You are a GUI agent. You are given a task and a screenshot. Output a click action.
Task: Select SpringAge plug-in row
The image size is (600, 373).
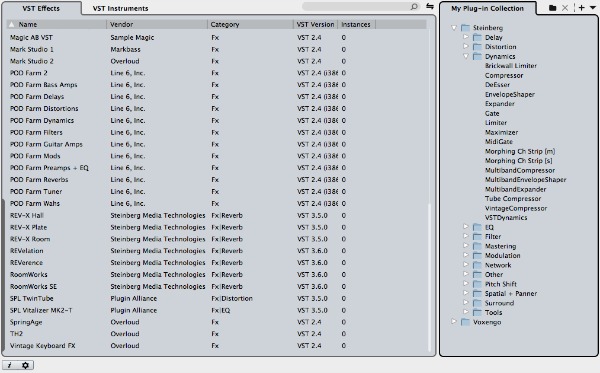[216, 322]
